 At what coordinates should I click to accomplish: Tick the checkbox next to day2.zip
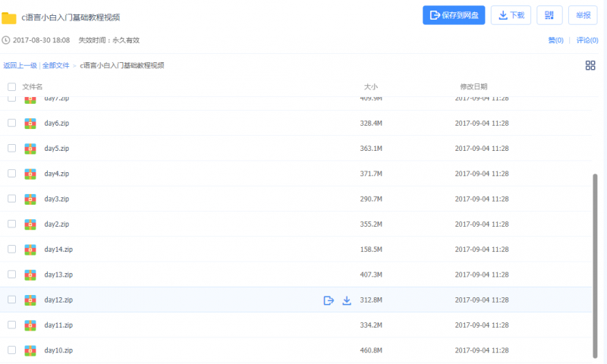pos(11,224)
